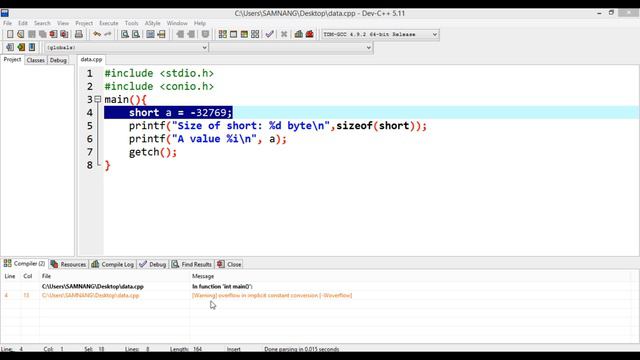The image size is (640, 360).
Task: Click the Save All toolbar icon
Action: click(42, 34)
